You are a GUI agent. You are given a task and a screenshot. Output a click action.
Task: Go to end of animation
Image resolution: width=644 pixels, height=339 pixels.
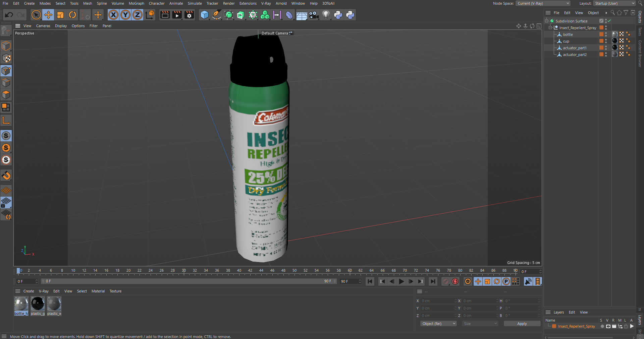pyautogui.click(x=433, y=281)
